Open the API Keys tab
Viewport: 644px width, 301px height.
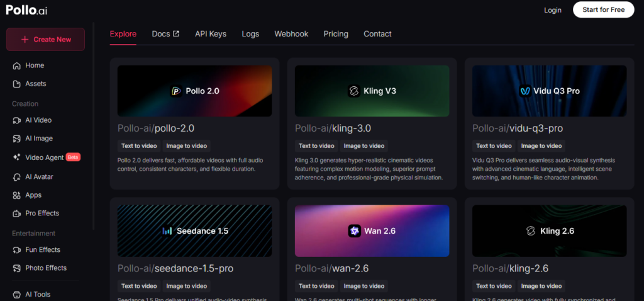(211, 34)
